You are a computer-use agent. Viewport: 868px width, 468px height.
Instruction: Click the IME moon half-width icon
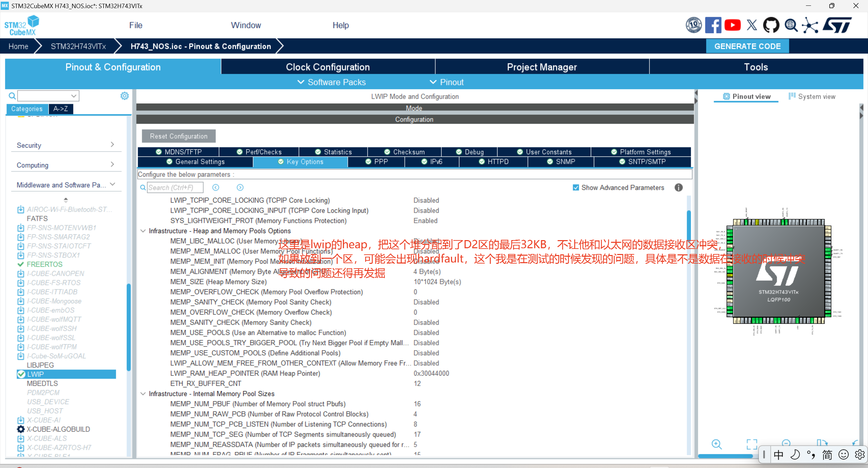pos(795,454)
